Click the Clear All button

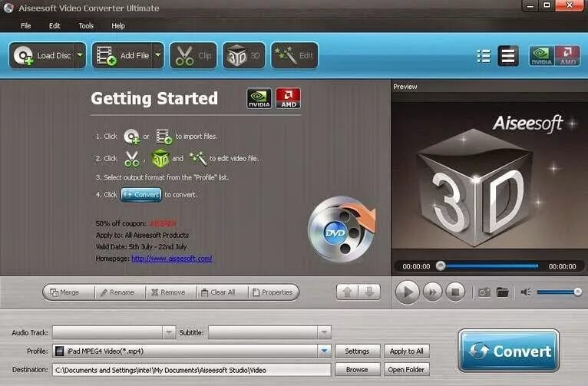pyautogui.click(x=223, y=292)
